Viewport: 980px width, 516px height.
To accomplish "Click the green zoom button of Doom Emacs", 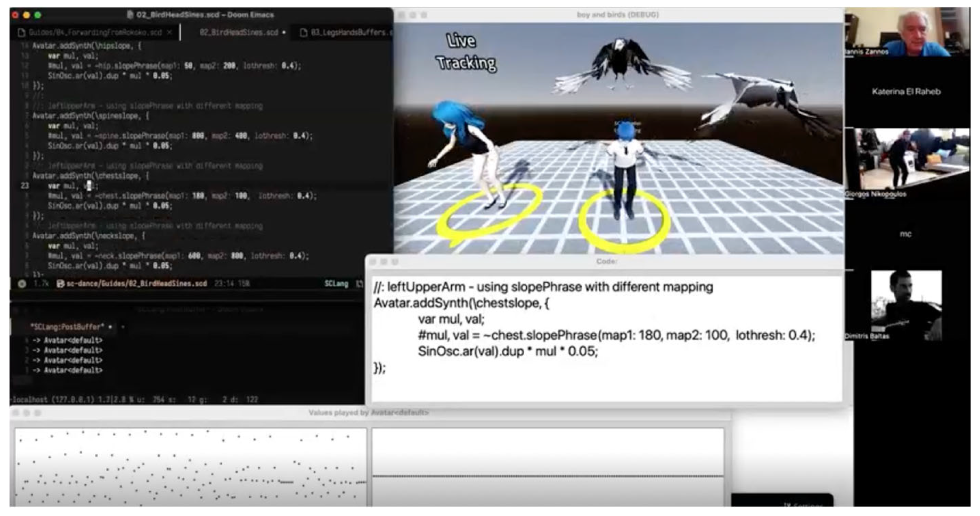I will [38, 15].
